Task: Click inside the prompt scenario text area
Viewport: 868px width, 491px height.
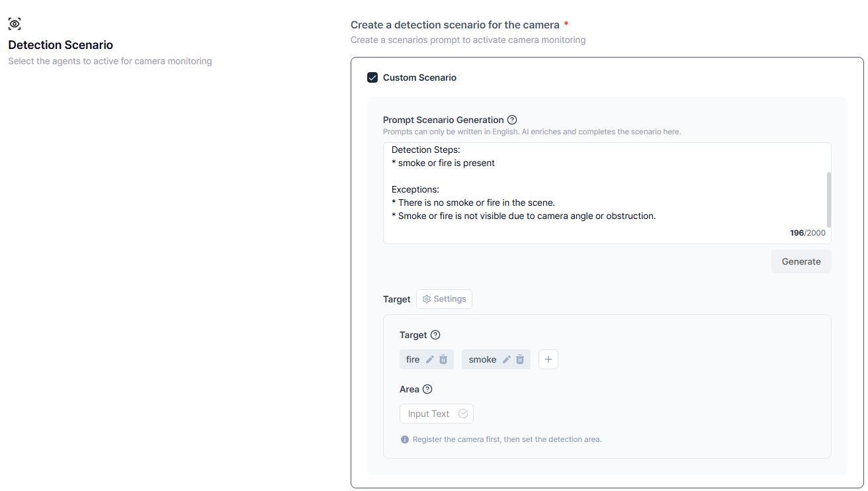Action: (x=595, y=192)
